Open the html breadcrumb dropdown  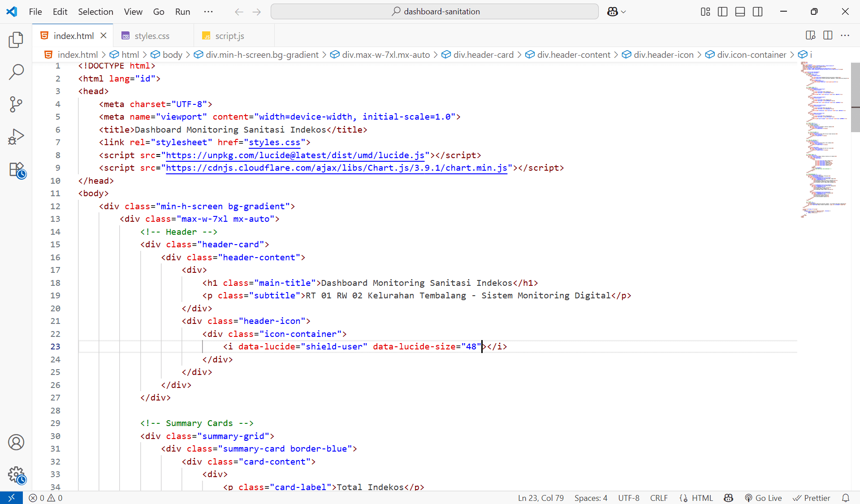click(x=125, y=55)
